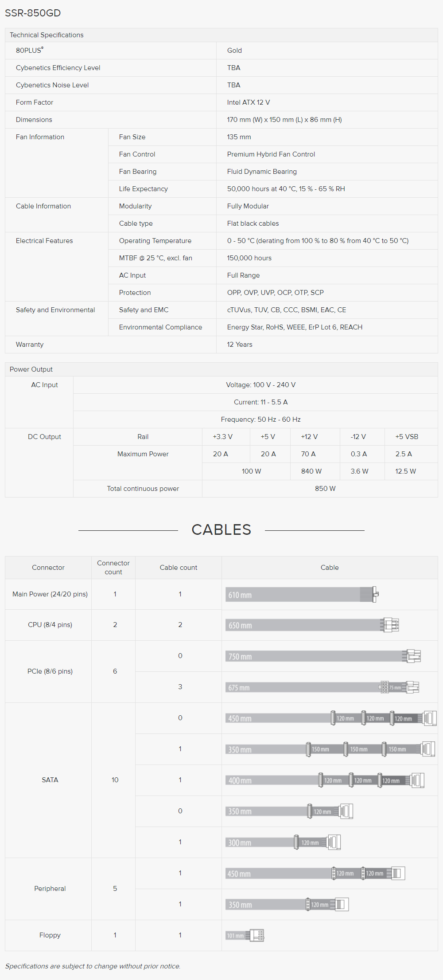Click the 450 mm Peripheral cable image
443x980 pixels.
pyautogui.click(x=315, y=873)
